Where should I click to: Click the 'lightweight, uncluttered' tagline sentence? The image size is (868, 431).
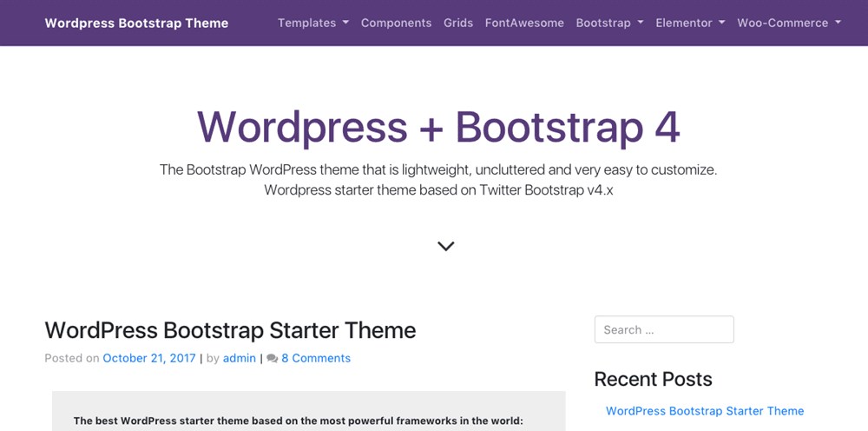click(x=438, y=169)
